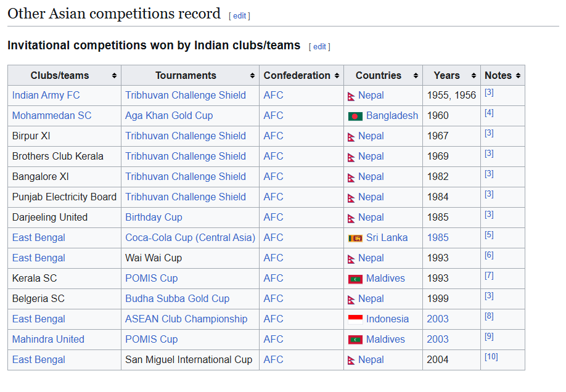Click Nepal flag in Darjeeling United row
Viewport: 566px width, 392px height.
tap(351, 218)
